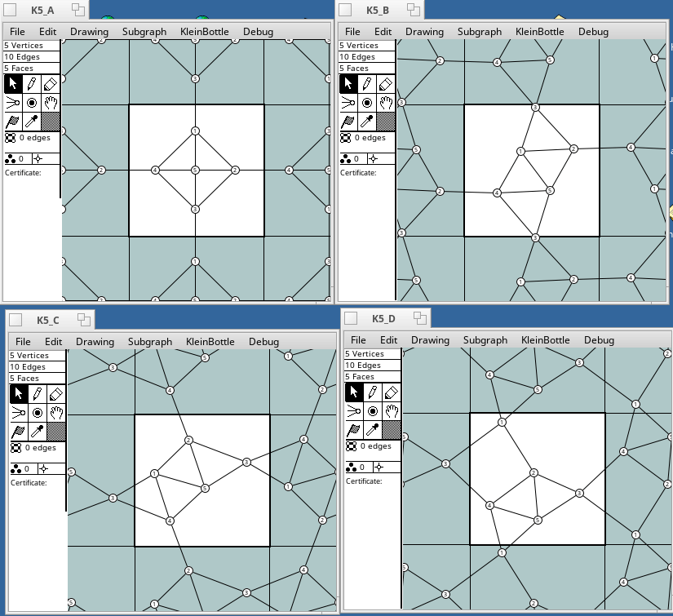Open the Drawing menu in K5_A

point(89,32)
